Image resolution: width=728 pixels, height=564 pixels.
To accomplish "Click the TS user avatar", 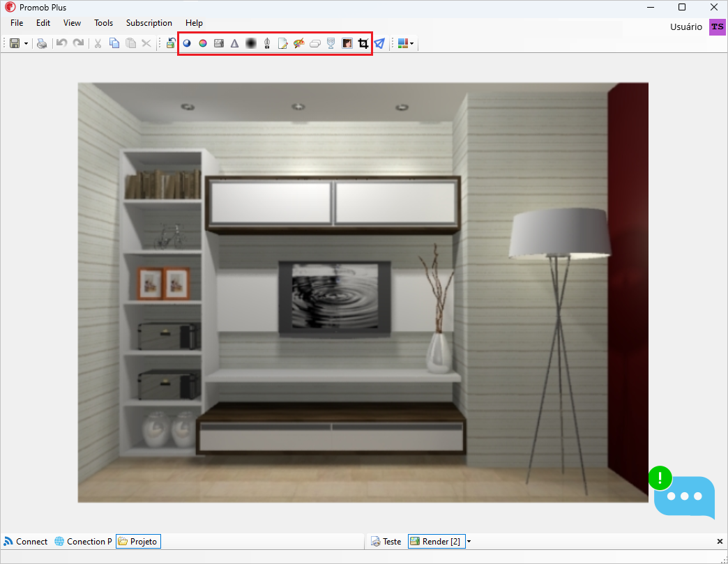I will (x=717, y=27).
